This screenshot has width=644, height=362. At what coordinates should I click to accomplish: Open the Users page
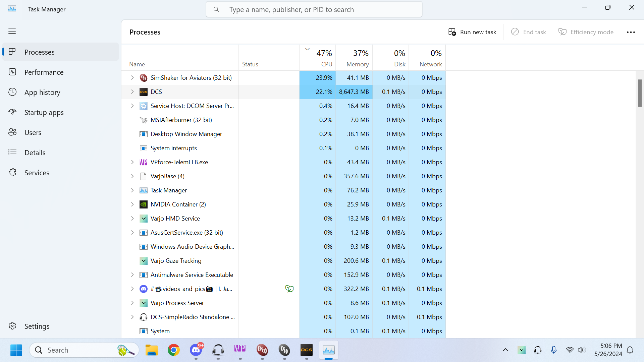coord(60,132)
